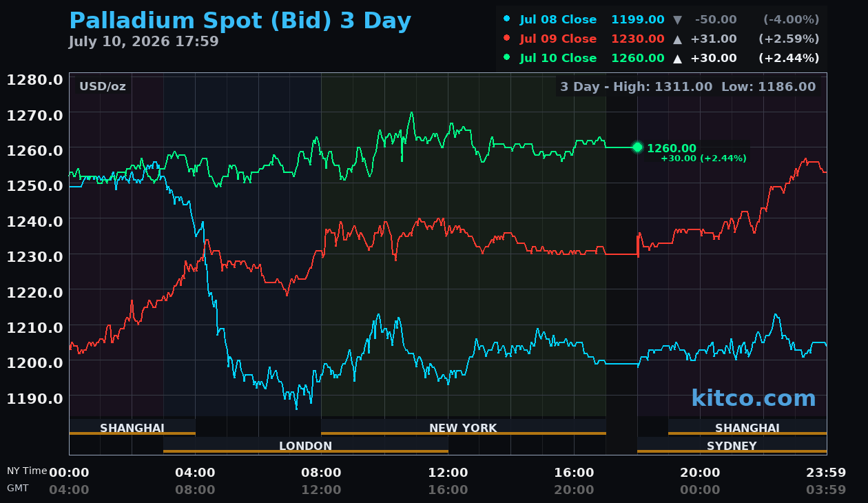Click the 20:00 NY time tick

point(700,473)
